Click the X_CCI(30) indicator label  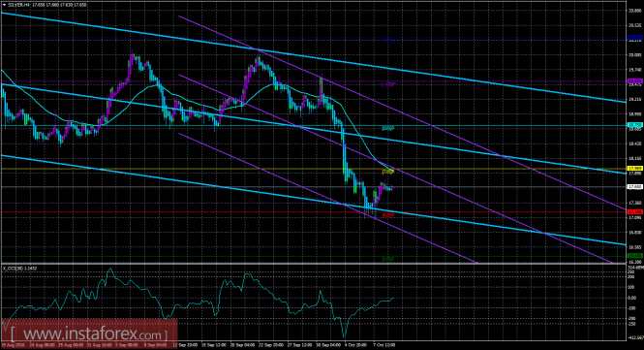tap(20, 269)
